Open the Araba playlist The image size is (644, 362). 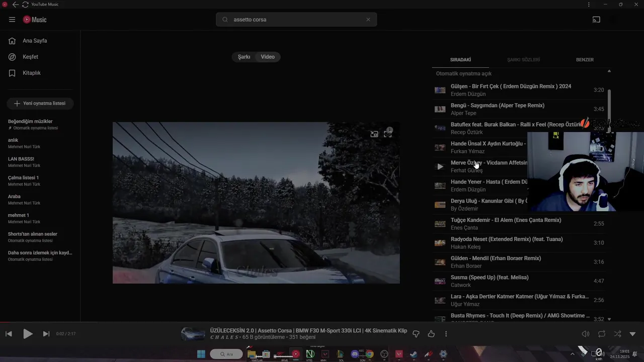(x=40, y=200)
